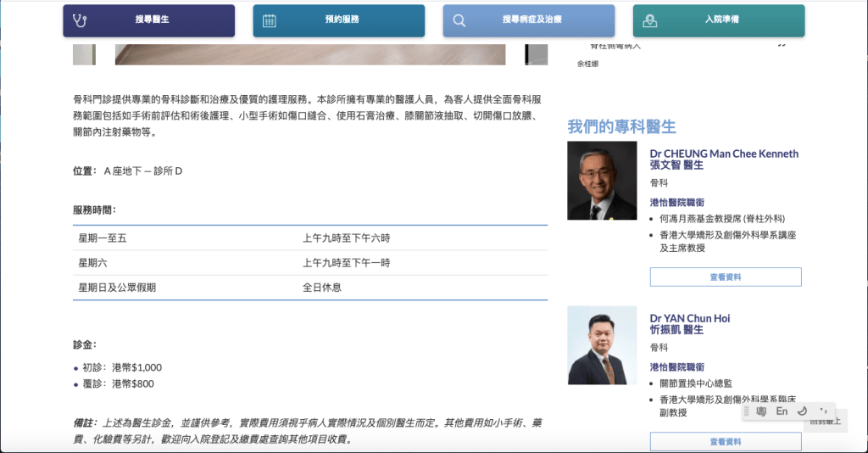Click the calendar icon on 預約服務

[x=270, y=20]
